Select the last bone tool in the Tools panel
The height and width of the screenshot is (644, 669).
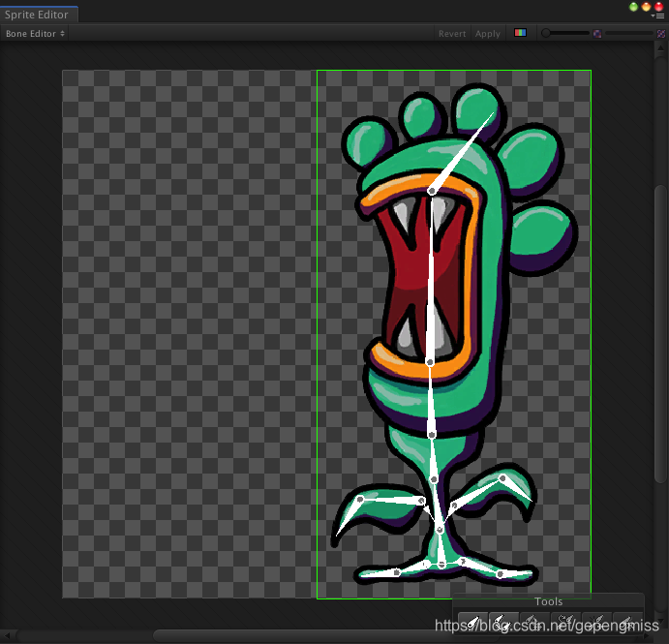627,622
